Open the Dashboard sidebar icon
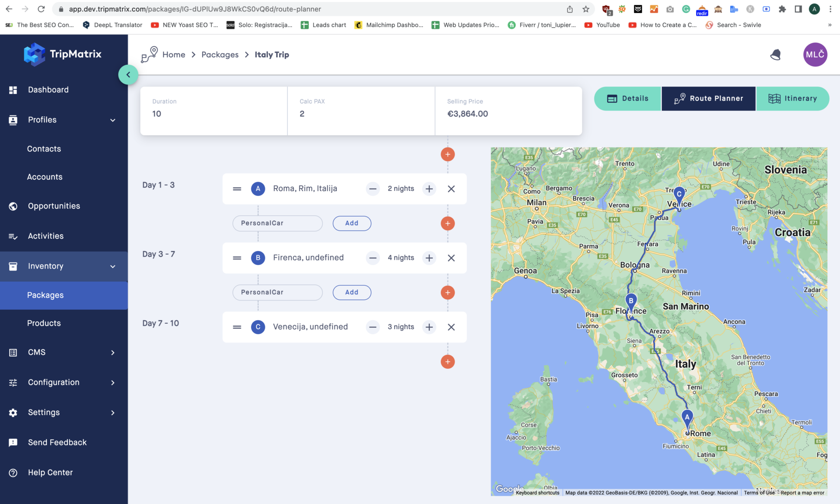 point(13,90)
